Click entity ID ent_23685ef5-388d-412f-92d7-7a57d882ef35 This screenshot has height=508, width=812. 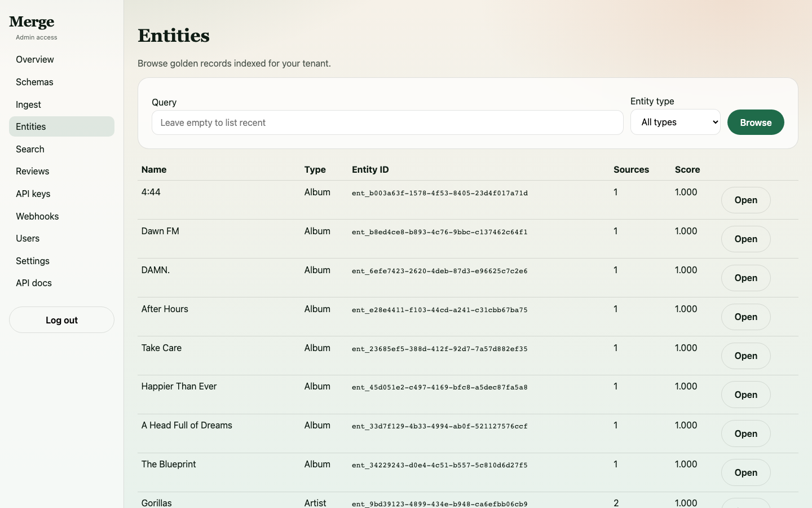pyautogui.click(x=440, y=349)
